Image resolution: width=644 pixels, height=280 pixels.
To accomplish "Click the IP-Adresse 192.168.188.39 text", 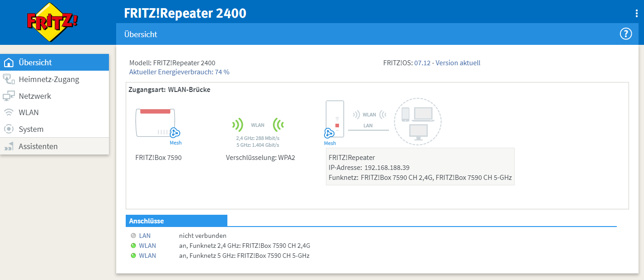I will (369, 168).
